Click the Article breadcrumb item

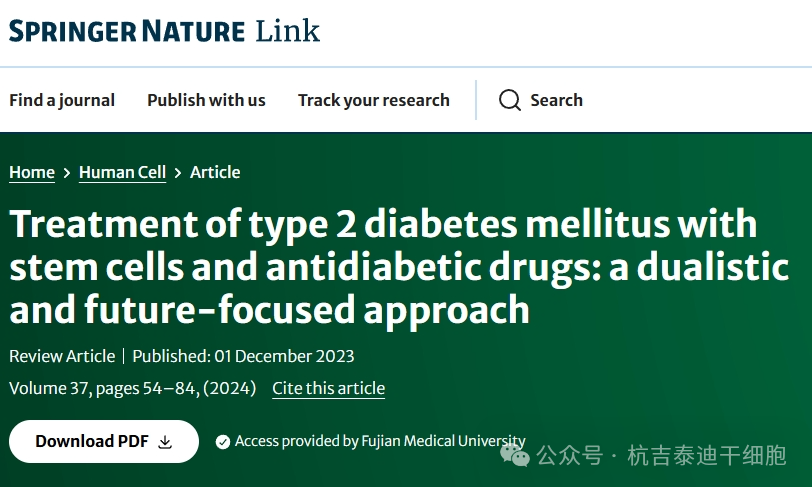point(215,172)
